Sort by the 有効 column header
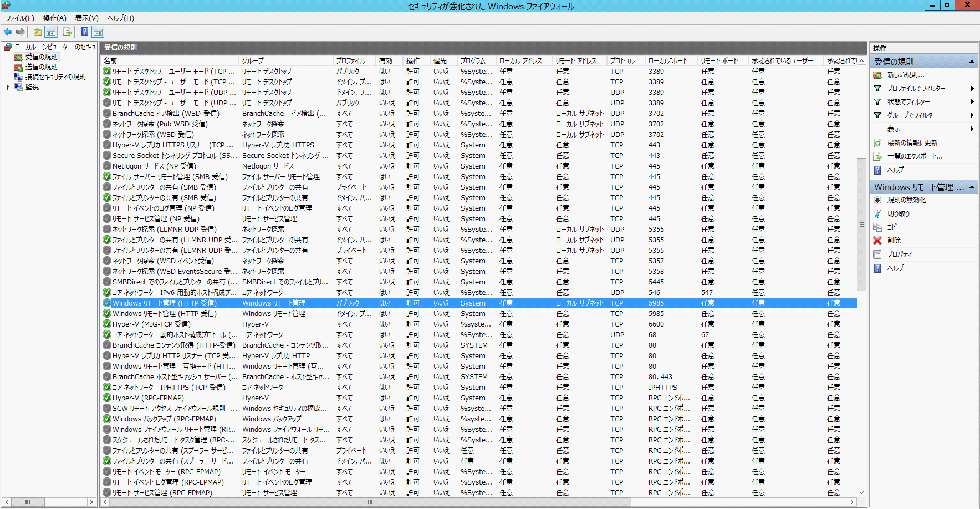980x509 pixels. pos(390,60)
